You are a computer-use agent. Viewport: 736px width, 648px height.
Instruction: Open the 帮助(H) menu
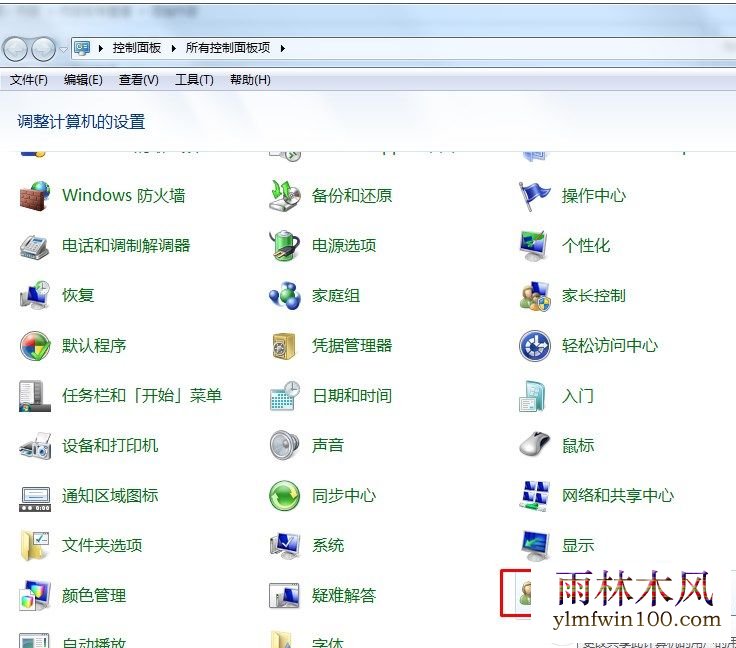click(x=250, y=80)
